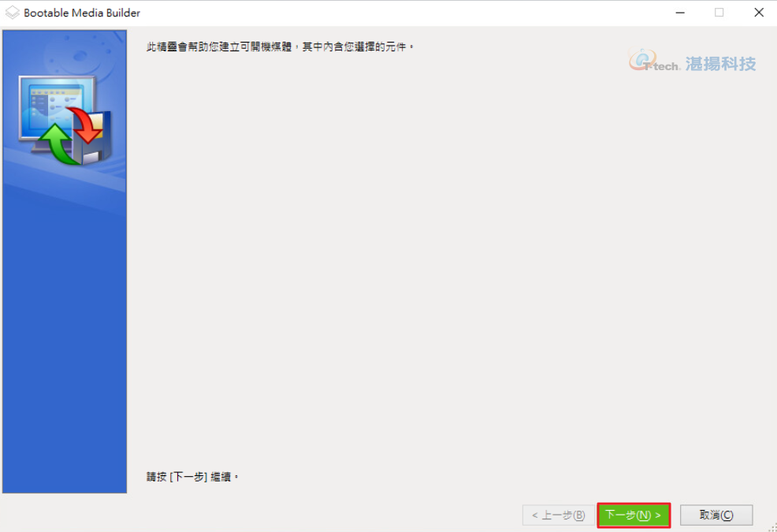Click the 下一步(N) next button
Screen dimensions: 777x532
coord(634,515)
